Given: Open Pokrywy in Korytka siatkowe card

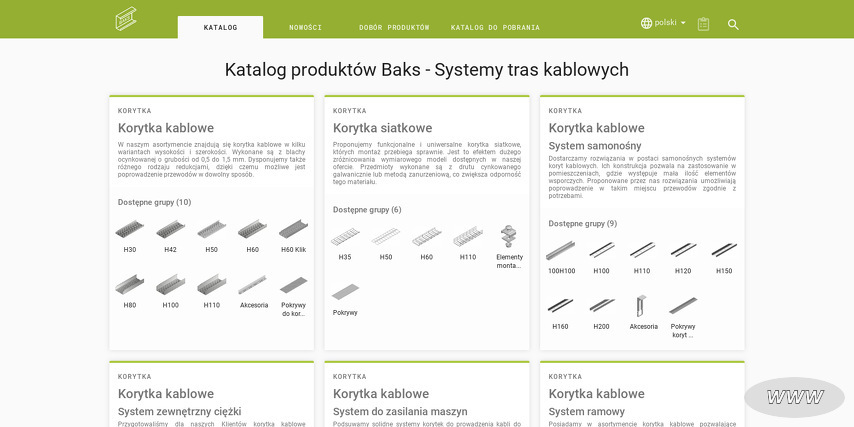Looking at the screenshot, I should pos(345,300).
